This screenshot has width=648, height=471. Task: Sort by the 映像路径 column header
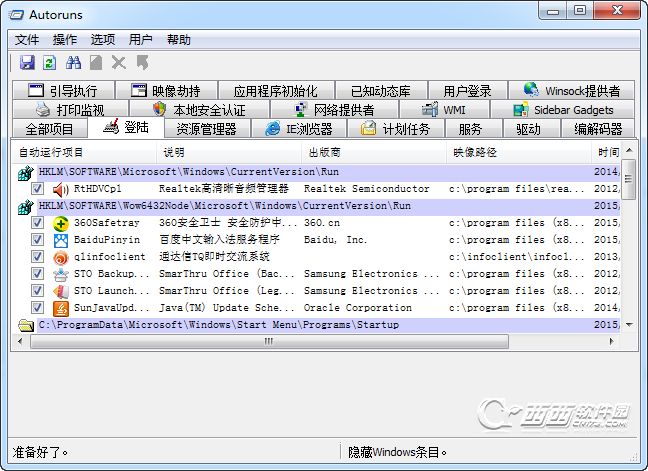point(519,152)
